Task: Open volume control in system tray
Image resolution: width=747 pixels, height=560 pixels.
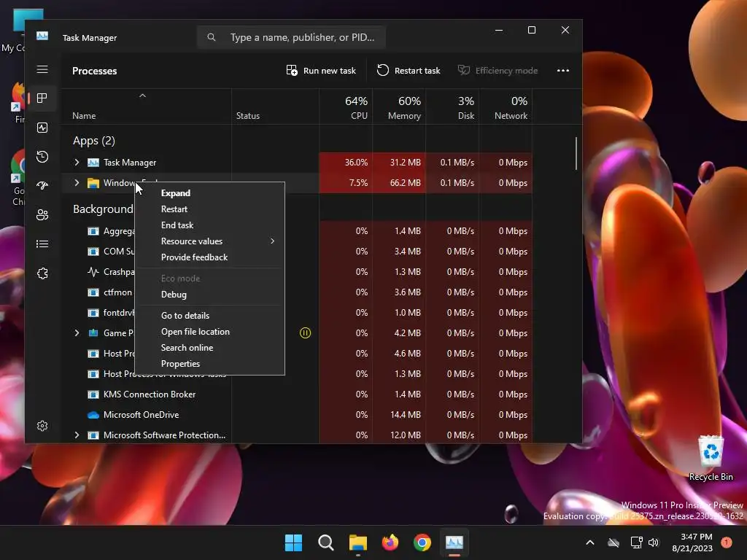Action: click(654, 542)
